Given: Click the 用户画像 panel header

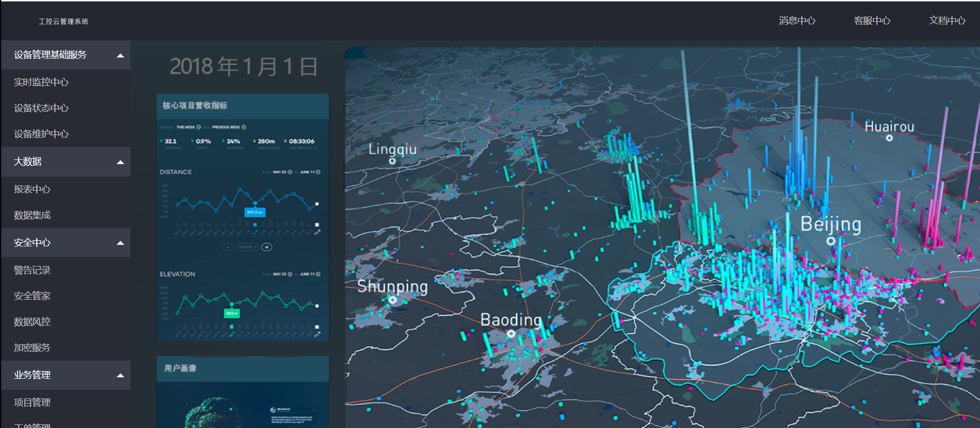Looking at the screenshot, I should (243, 368).
